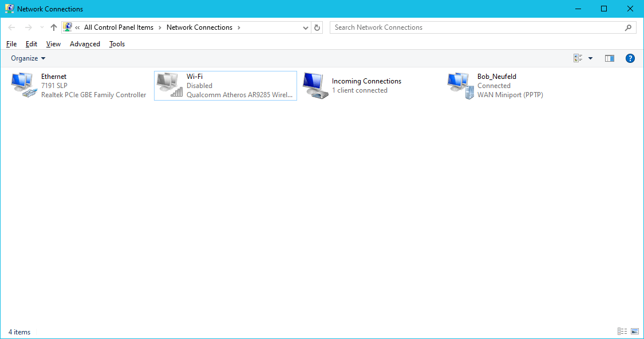The width and height of the screenshot is (644, 339).
Task: Open the Advanced menu
Action: (x=85, y=43)
